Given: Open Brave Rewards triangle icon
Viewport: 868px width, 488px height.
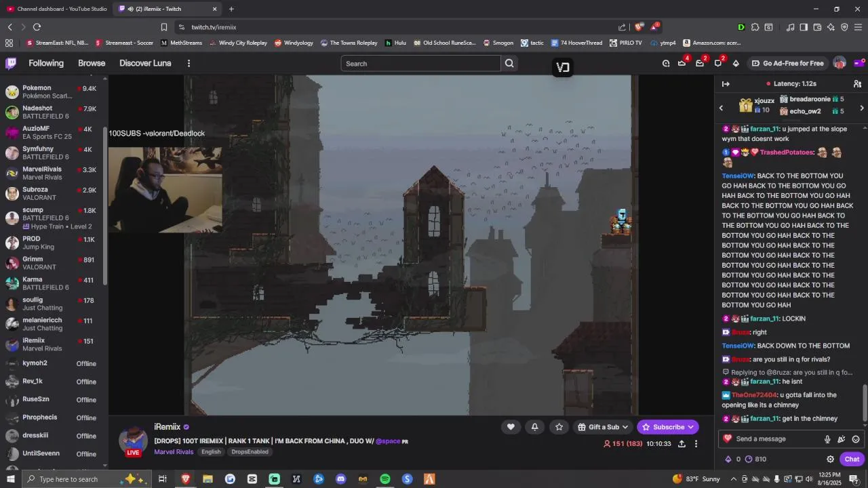Looking at the screenshot, I should pyautogui.click(x=654, y=27).
